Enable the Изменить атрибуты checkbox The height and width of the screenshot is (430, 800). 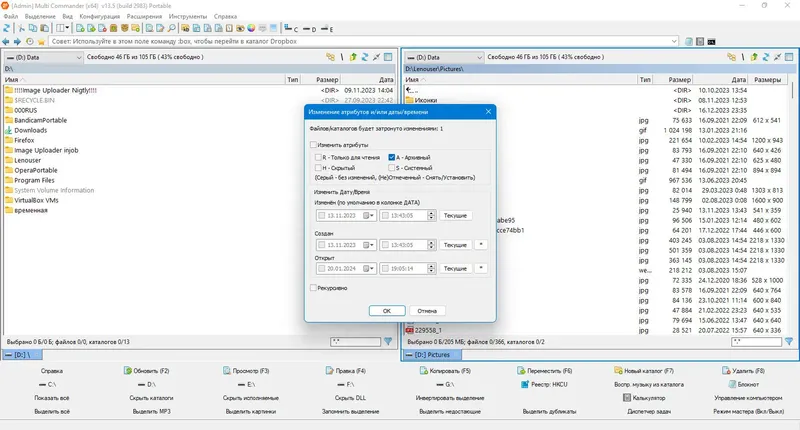click(x=313, y=145)
